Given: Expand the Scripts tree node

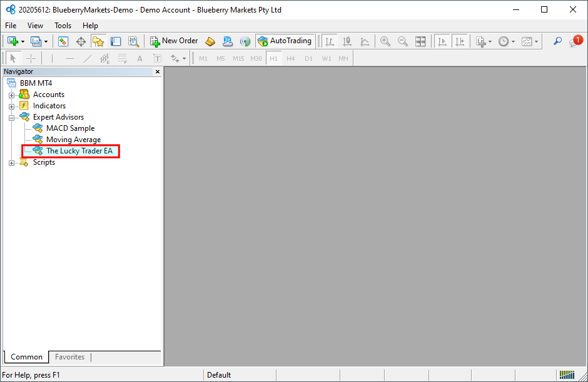Looking at the screenshot, I should pos(12,163).
